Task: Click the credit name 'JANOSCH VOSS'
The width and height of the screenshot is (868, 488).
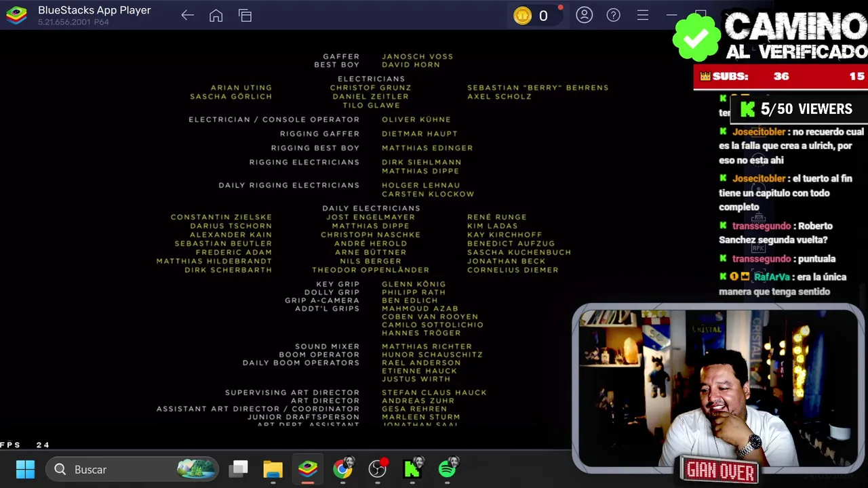Action: coord(417,56)
